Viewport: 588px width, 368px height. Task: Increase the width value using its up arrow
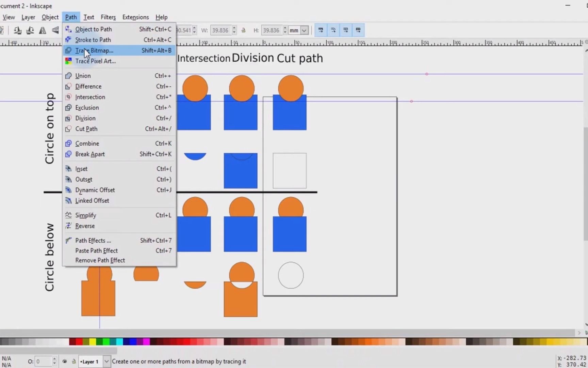(234, 28)
